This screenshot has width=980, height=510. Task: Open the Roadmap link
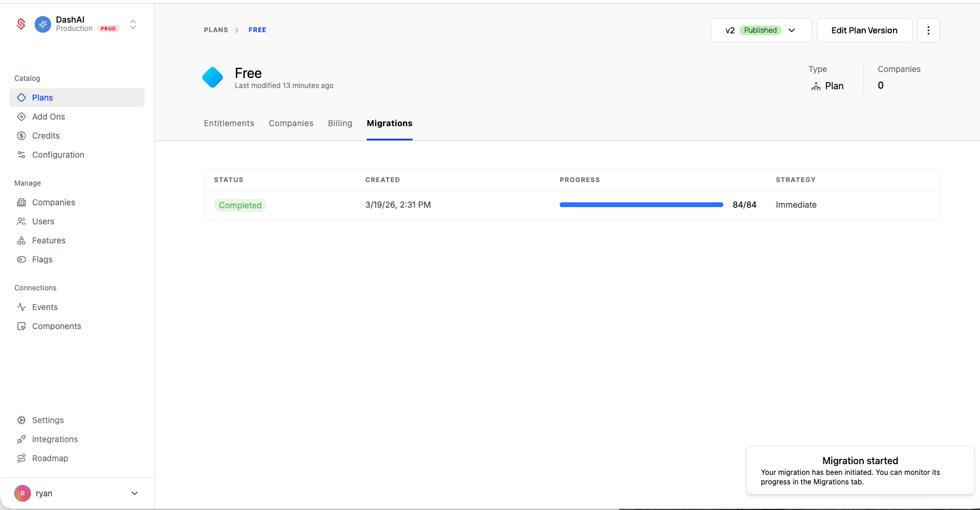coord(77,458)
